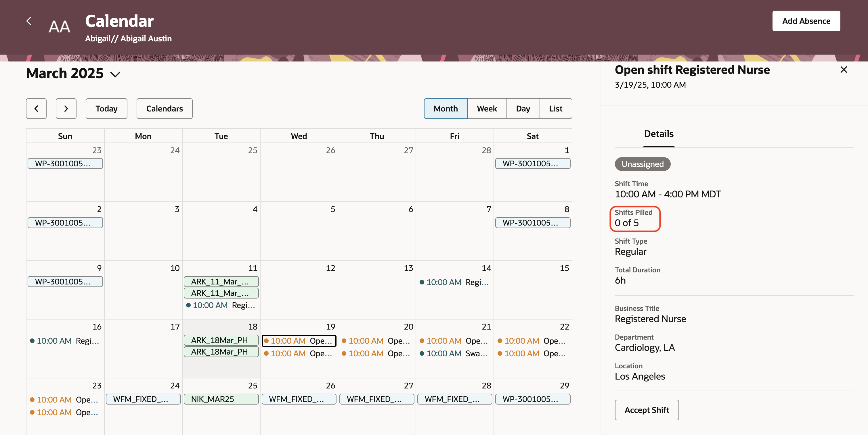Go to previous month arrow
Image resolution: width=868 pixels, height=435 pixels.
click(36, 108)
